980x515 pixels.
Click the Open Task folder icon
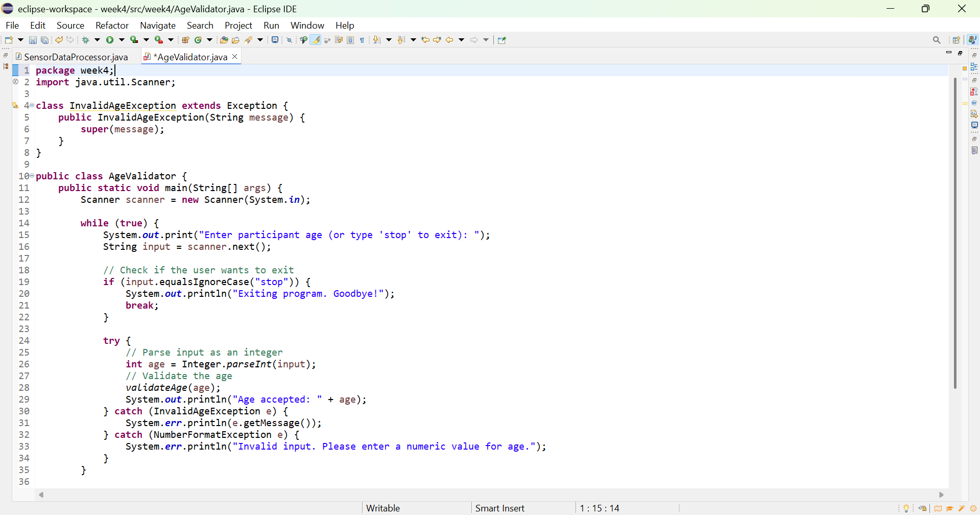pos(235,40)
